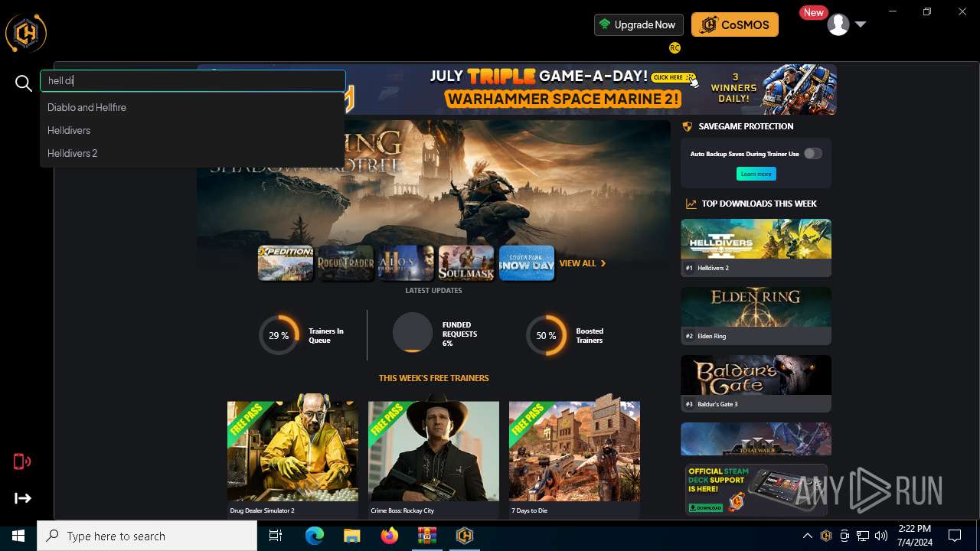Click the Cheat Happens tray icon

tap(826, 536)
